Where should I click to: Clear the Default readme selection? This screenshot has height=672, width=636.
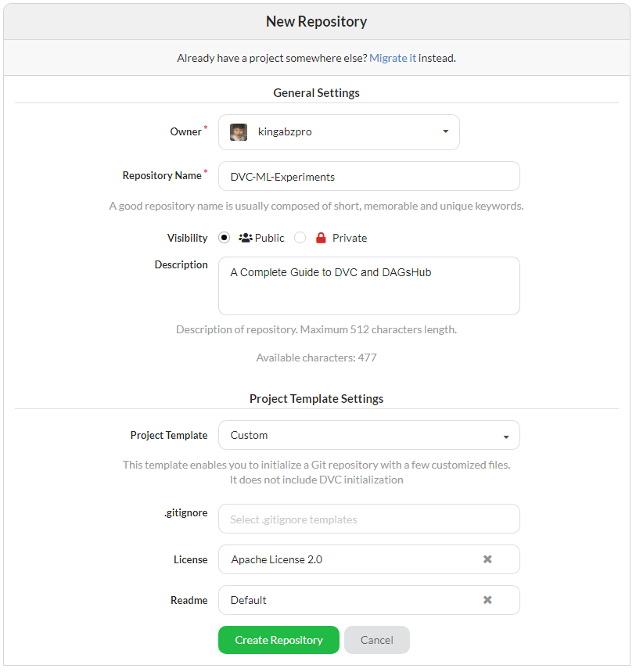pos(487,600)
